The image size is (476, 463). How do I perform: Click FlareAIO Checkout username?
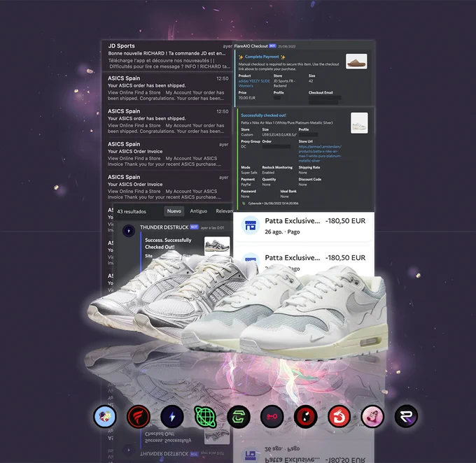pos(251,46)
